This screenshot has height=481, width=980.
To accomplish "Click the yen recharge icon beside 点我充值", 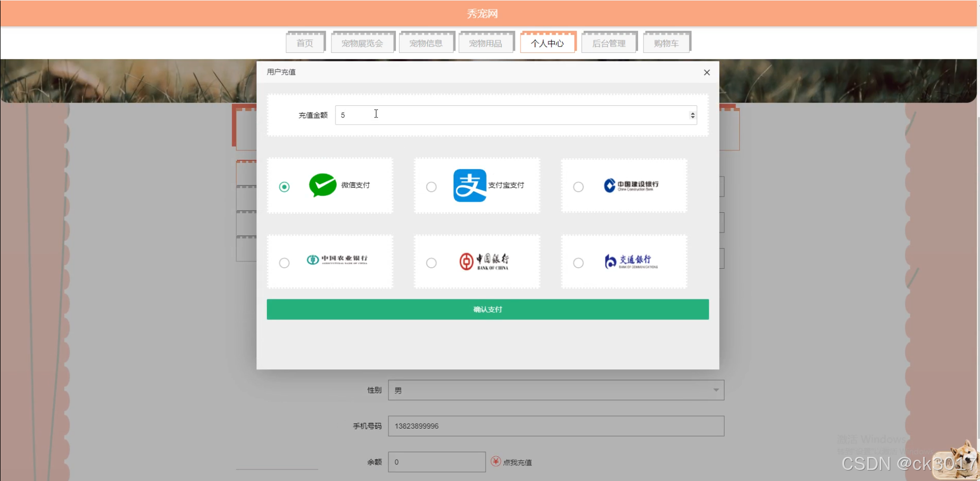I will pos(496,462).
